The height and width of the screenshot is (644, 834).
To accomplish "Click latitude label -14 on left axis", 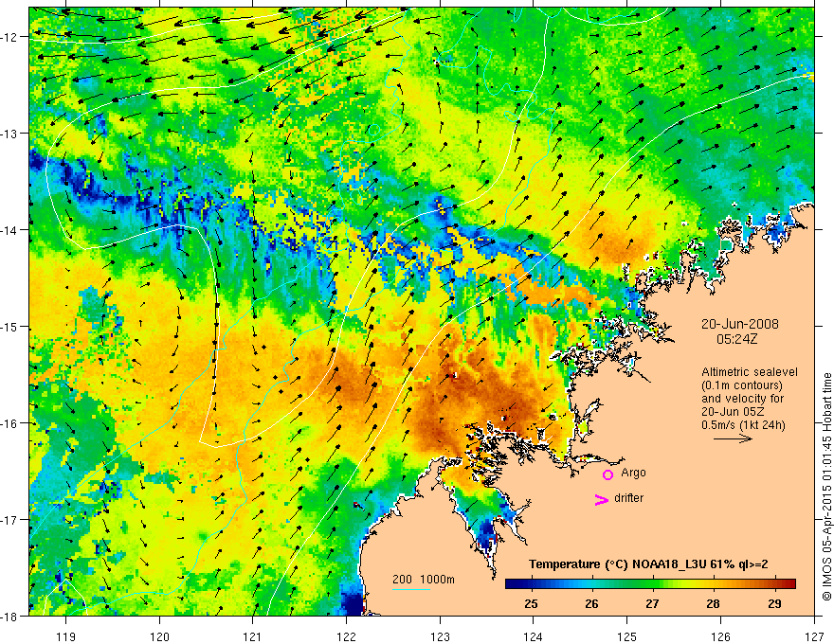I will [9, 230].
